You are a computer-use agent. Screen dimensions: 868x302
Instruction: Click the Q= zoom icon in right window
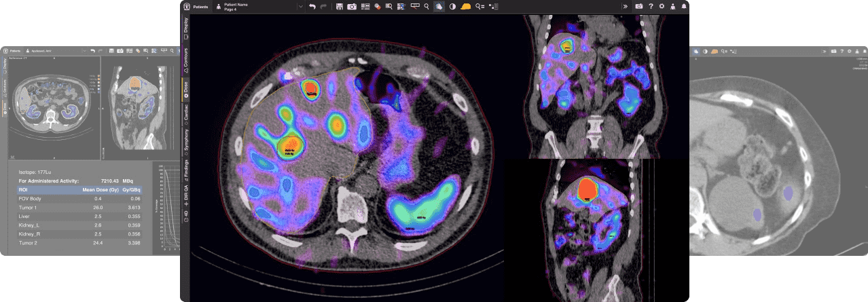pos(724,51)
